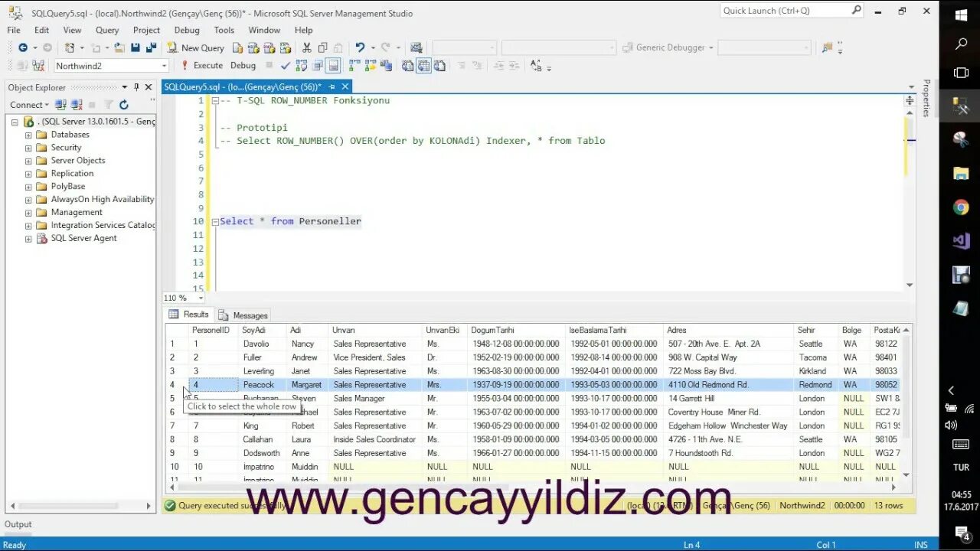Toggle Include Actual Execution Plan
Image resolution: width=980 pixels, height=551 pixels.
tap(354, 65)
